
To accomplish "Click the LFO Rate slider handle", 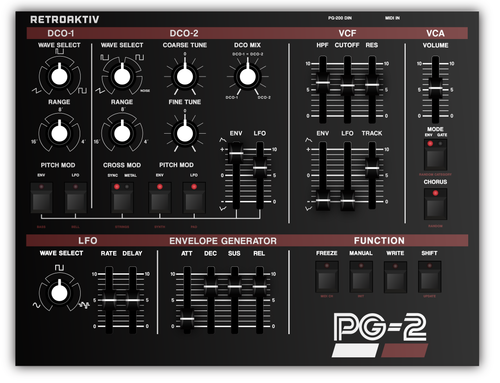I will 109,300.
